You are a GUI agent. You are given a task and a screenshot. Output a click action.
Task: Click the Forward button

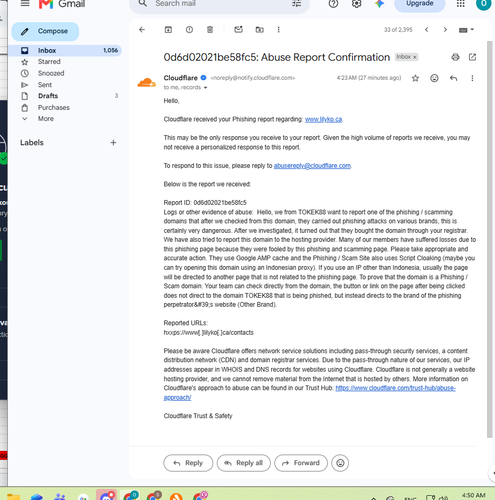(301, 463)
